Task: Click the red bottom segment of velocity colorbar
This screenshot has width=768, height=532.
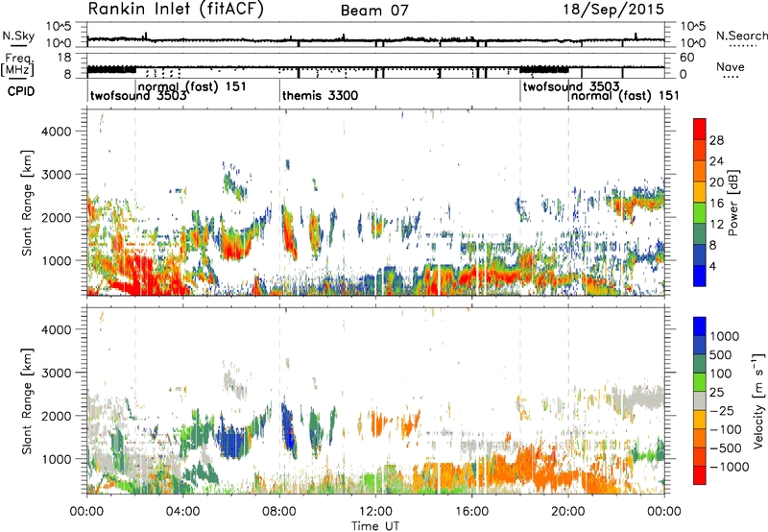Action: coord(700,475)
